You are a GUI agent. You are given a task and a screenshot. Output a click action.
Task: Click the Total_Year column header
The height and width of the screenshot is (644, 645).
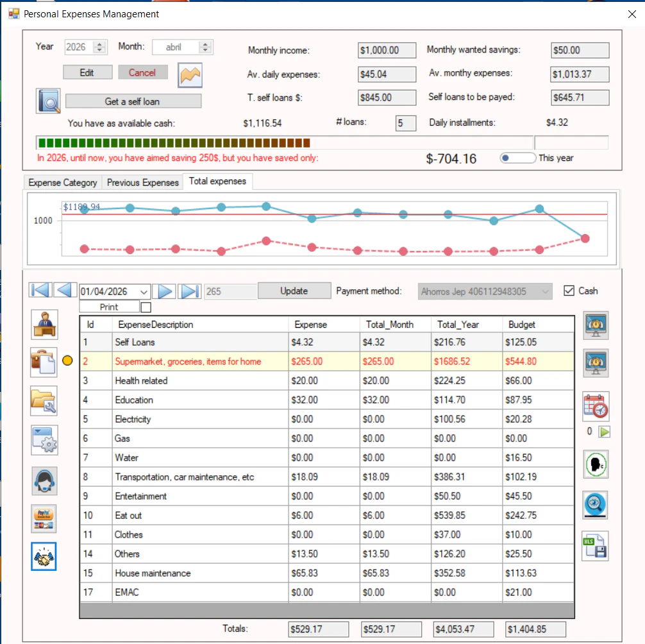467,325
